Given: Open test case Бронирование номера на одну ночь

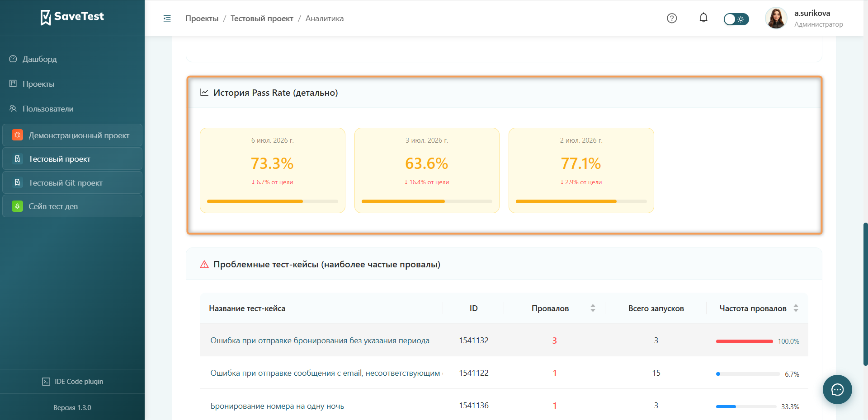Looking at the screenshot, I should point(277,406).
